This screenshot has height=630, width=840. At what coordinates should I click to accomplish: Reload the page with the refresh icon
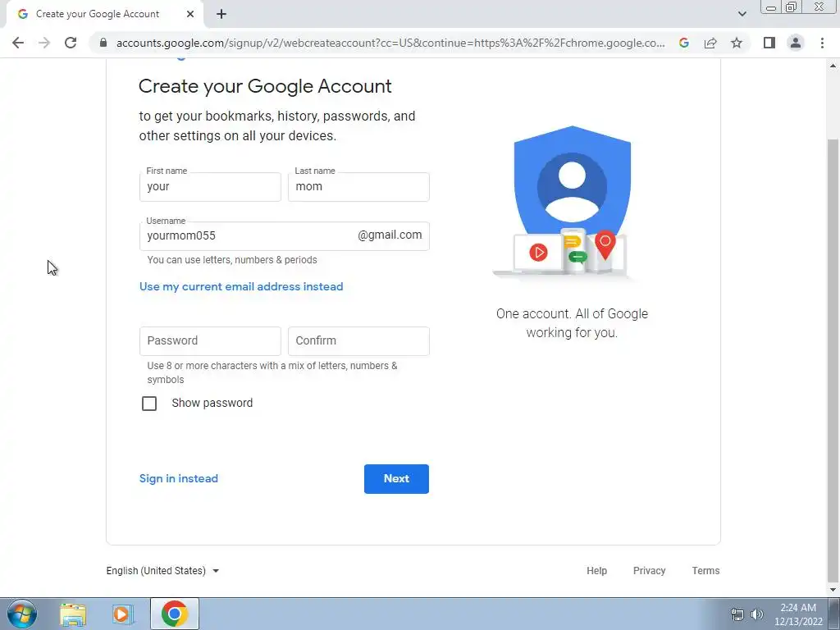[71, 43]
